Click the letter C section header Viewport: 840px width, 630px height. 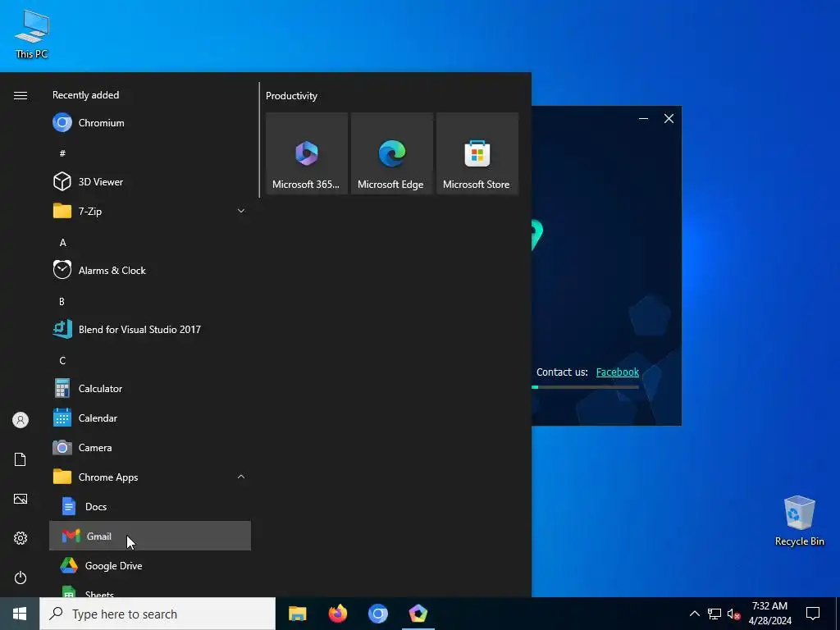[x=62, y=361]
